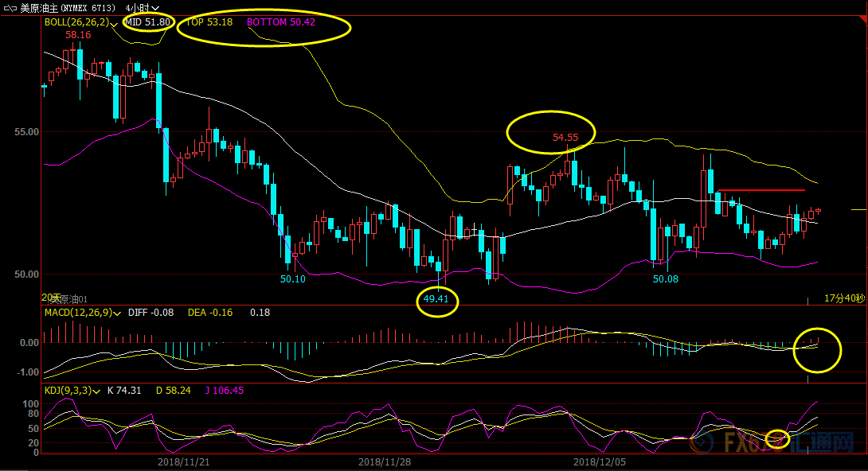Click the 58.16 high price marker
The height and width of the screenshot is (471, 868).
[x=78, y=35]
